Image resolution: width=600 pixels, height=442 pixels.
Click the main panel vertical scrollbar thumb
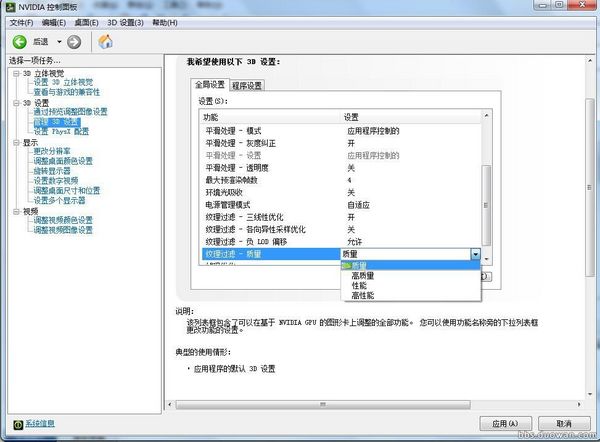click(x=590, y=187)
